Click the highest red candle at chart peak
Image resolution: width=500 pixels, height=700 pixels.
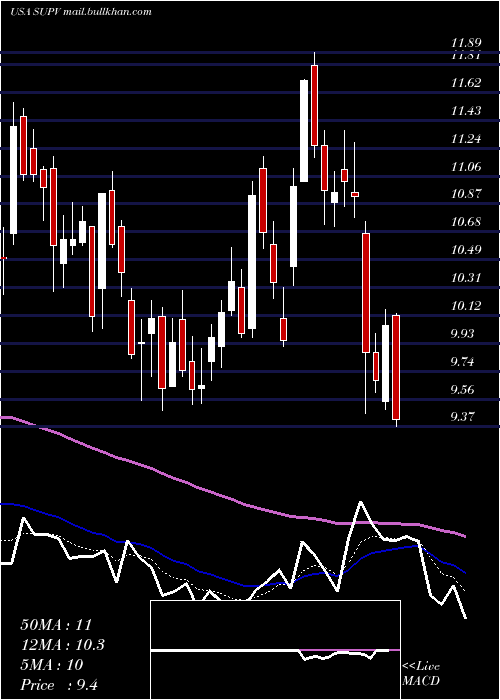click(x=314, y=105)
